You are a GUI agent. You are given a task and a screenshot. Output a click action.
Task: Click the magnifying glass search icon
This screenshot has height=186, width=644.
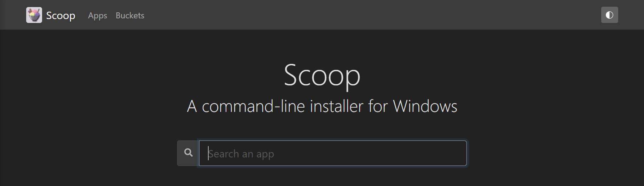[x=188, y=152]
